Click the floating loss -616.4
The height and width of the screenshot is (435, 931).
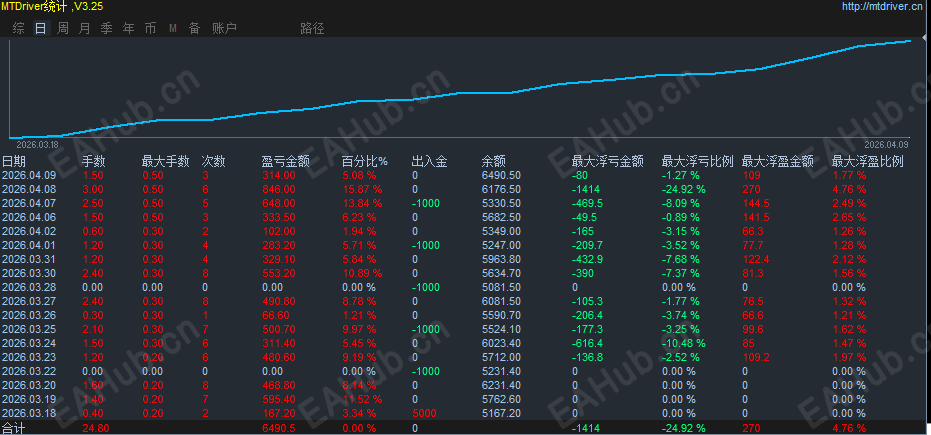[587, 342]
